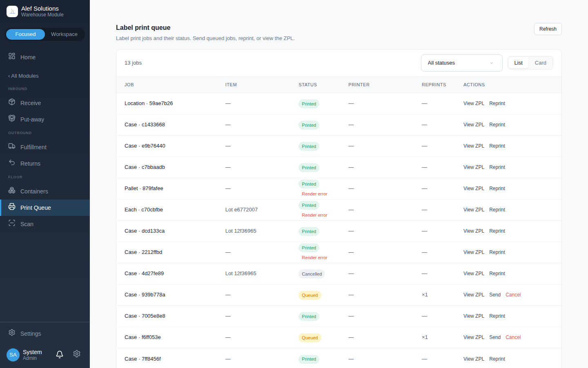Viewport: 588px width, 368px height.
Task: Reprint the Case 7005e8e8 label
Action: pos(497,316)
